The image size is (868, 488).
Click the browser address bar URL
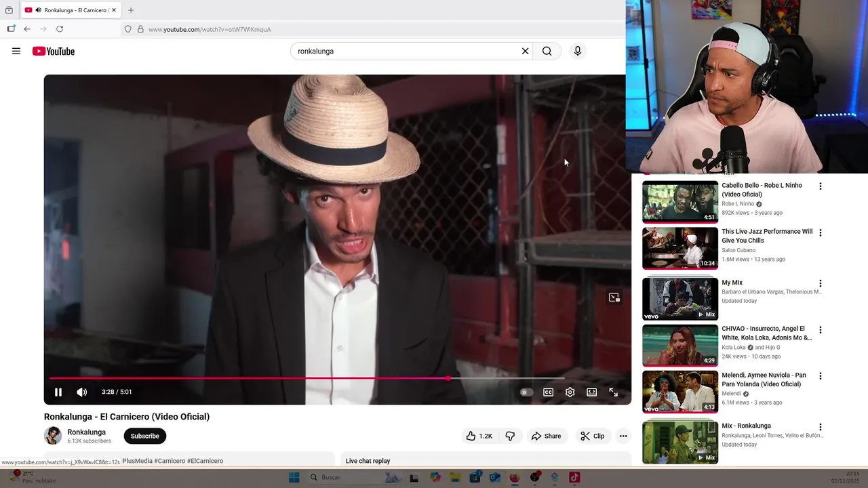[210, 29]
